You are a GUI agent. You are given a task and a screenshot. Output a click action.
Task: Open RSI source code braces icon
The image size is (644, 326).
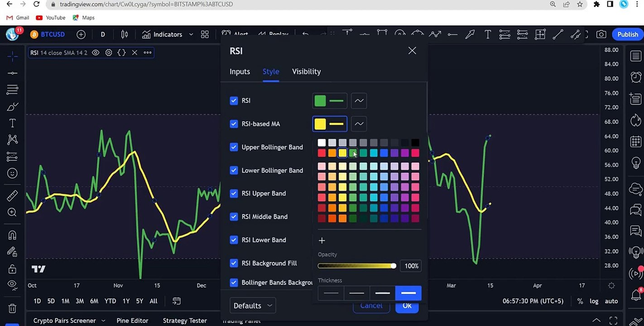click(x=121, y=53)
